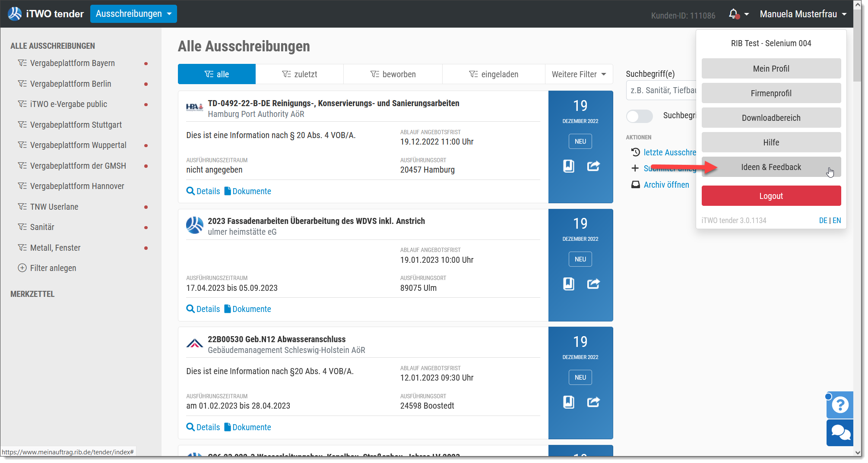Click the red Logout button

(771, 196)
